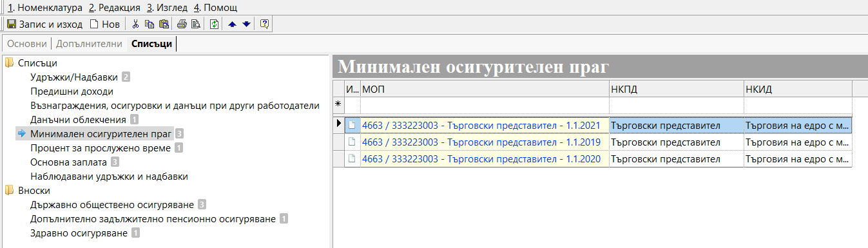Click НКПД cell in the 1.1.2021 row
The image size is (868, 248).
676,125
